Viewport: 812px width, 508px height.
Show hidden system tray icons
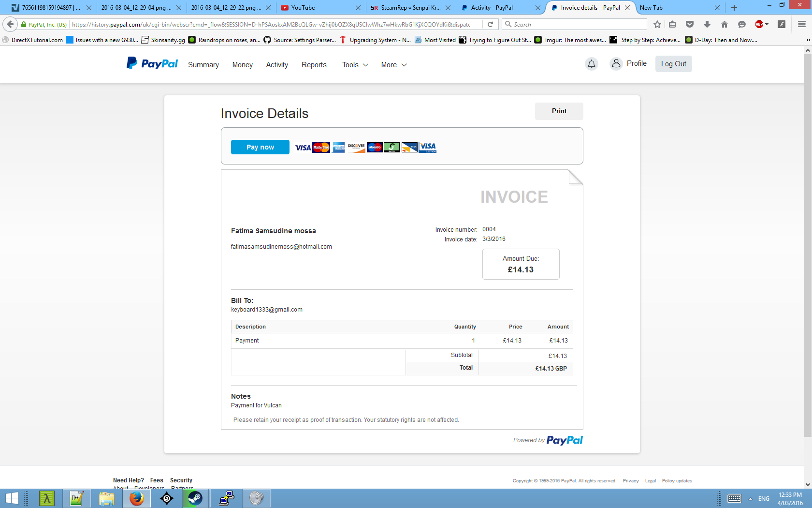point(750,499)
